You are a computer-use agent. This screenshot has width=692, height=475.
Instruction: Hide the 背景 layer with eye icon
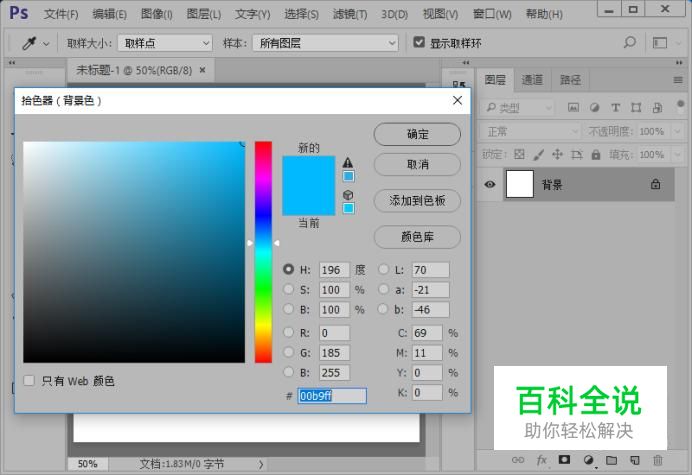click(x=489, y=184)
